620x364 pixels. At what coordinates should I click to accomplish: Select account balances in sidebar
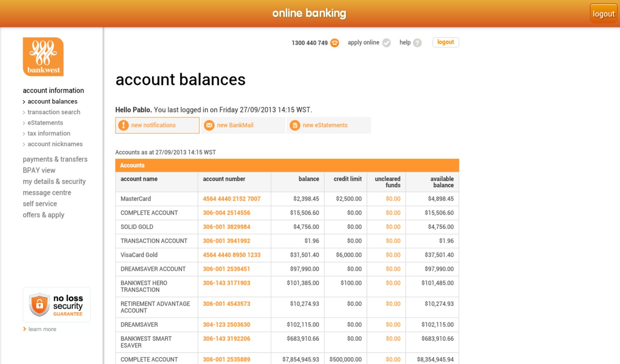52,101
